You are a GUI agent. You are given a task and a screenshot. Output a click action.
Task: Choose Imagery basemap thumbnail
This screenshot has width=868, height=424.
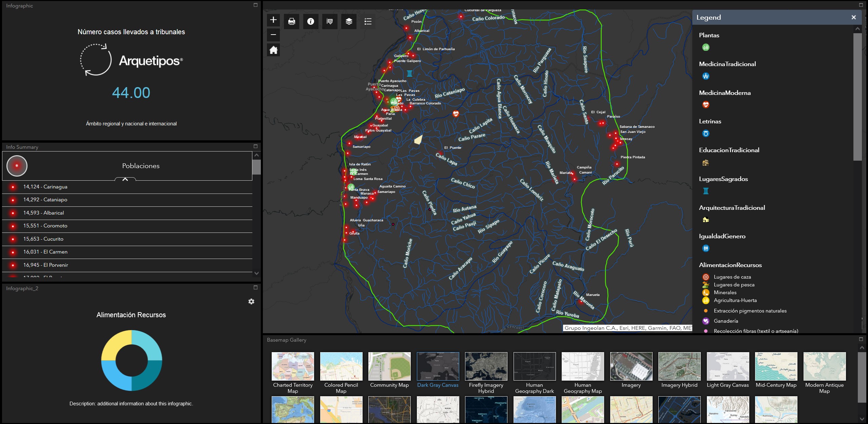[x=631, y=366]
